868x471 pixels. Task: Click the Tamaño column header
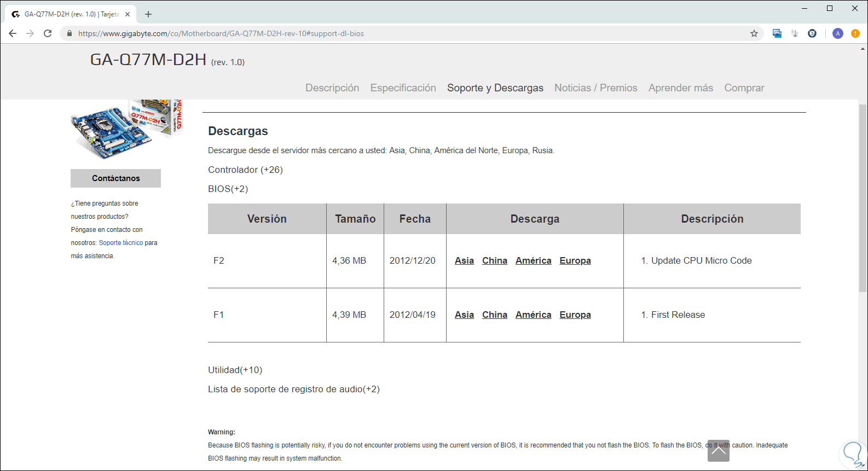355,219
